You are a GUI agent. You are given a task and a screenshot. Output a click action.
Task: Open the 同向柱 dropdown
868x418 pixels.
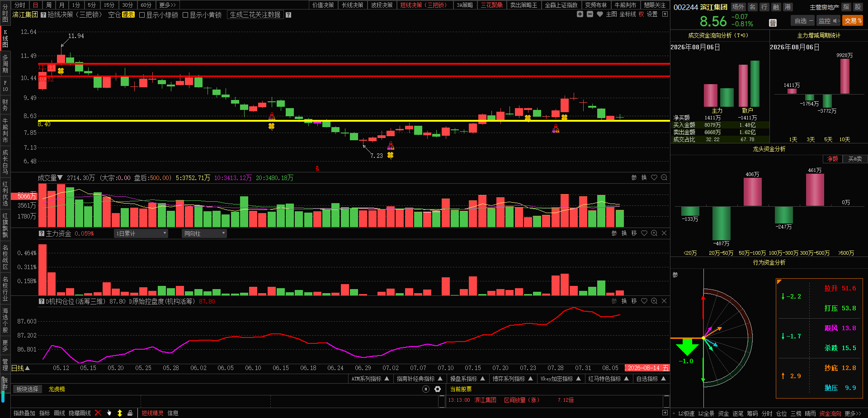point(204,233)
